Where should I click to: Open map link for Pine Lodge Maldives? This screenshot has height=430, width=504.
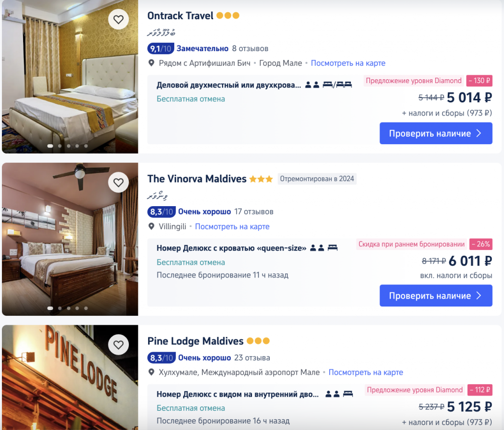pyautogui.click(x=366, y=372)
